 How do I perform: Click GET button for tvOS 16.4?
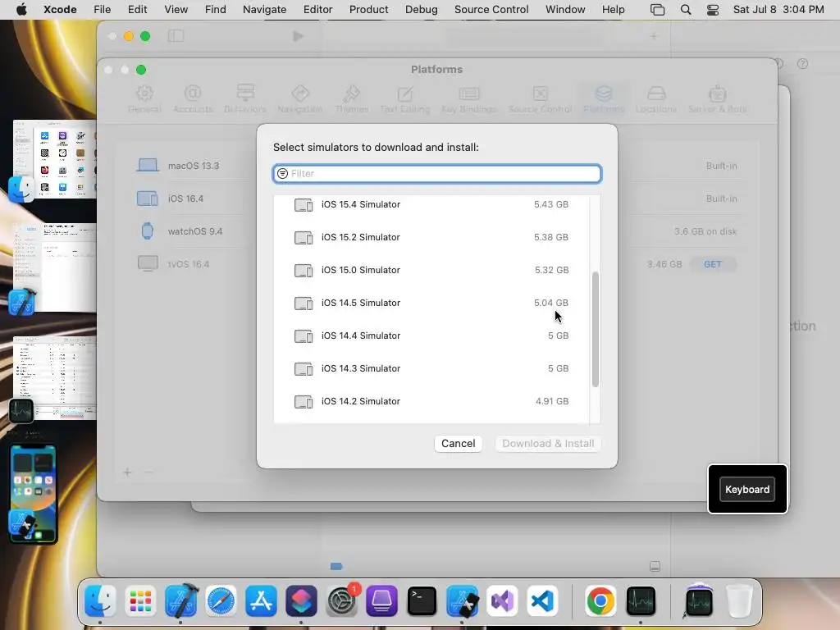click(x=713, y=264)
